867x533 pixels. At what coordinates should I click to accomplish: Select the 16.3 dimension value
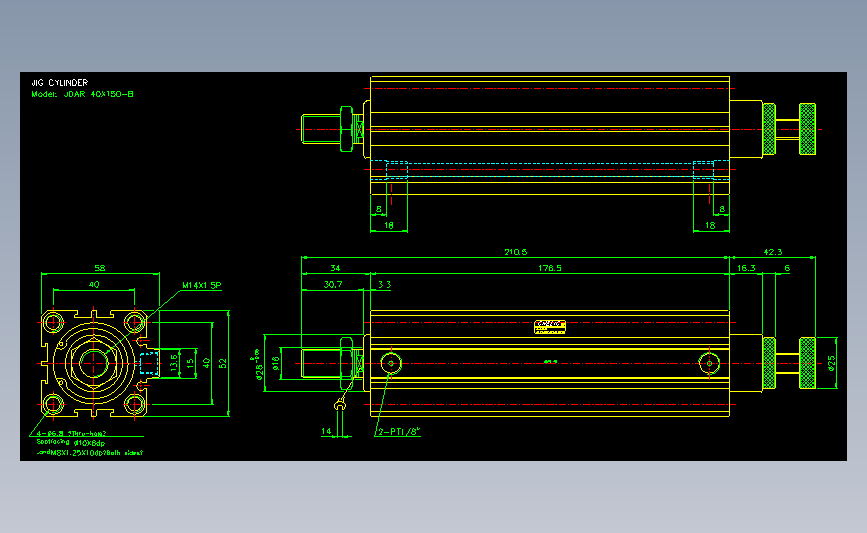pyautogui.click(x=746, y=268)
